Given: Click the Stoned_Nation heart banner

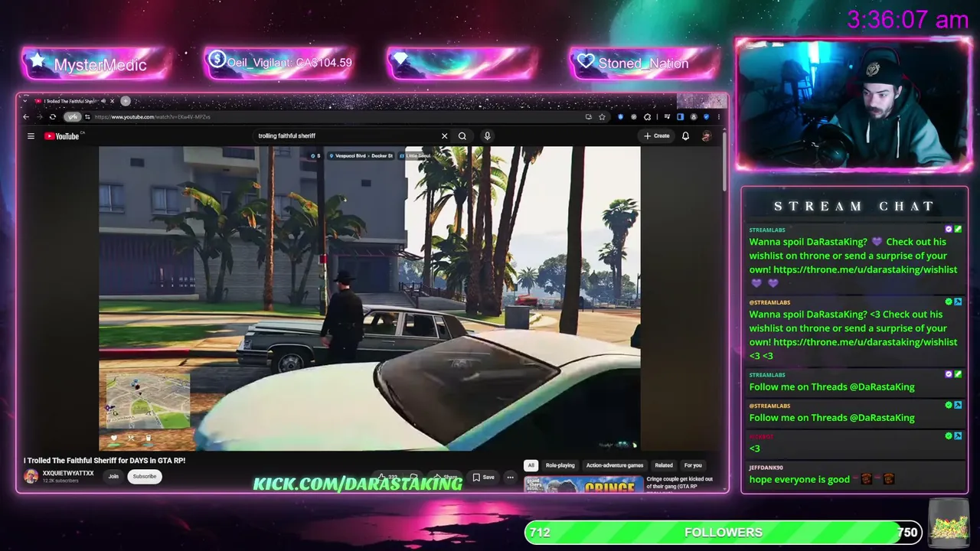Looking at the screenshot, I should coord(645,63).
